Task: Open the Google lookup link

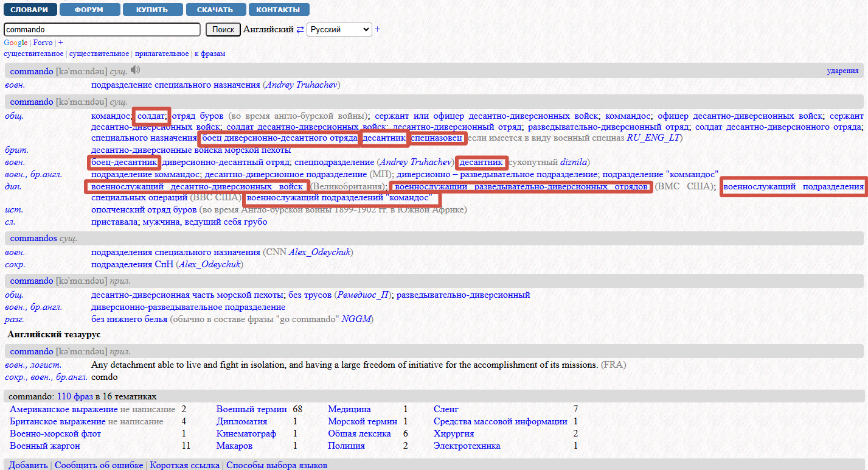Action: point(15,43)
